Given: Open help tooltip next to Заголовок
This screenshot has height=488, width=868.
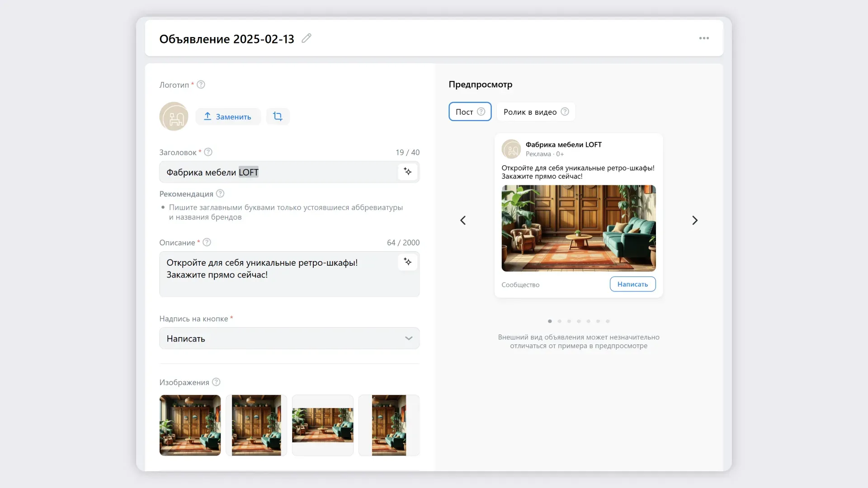Looking at the screenshot, I should 208,152.
